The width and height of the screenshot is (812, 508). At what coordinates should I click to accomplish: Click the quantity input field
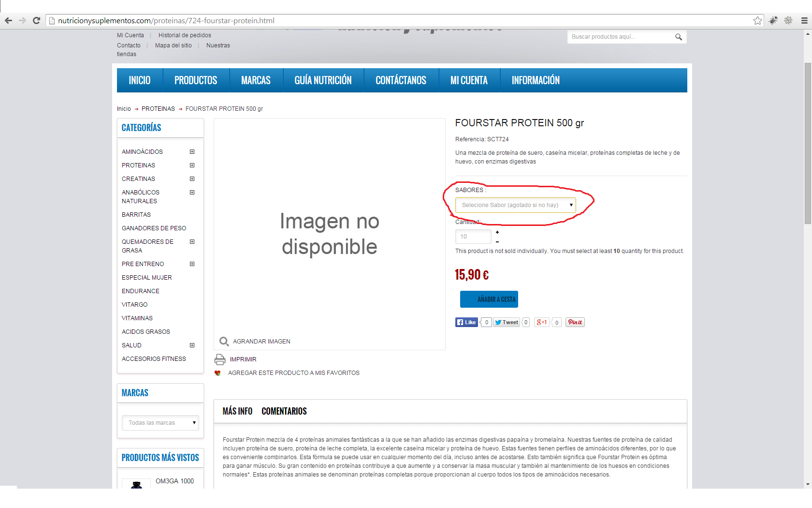pos(473,237)
